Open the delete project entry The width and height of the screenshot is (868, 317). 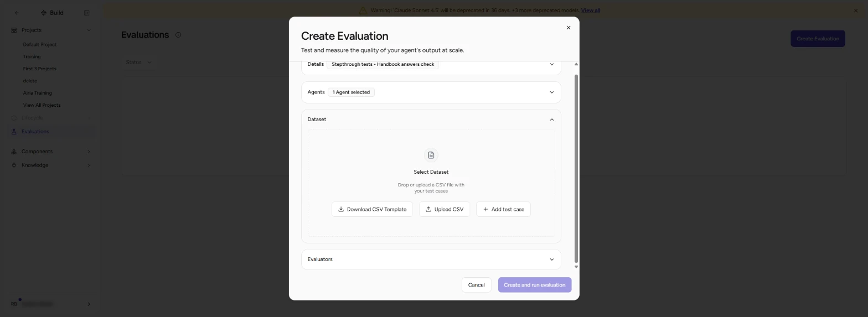(x=30, y=81)
